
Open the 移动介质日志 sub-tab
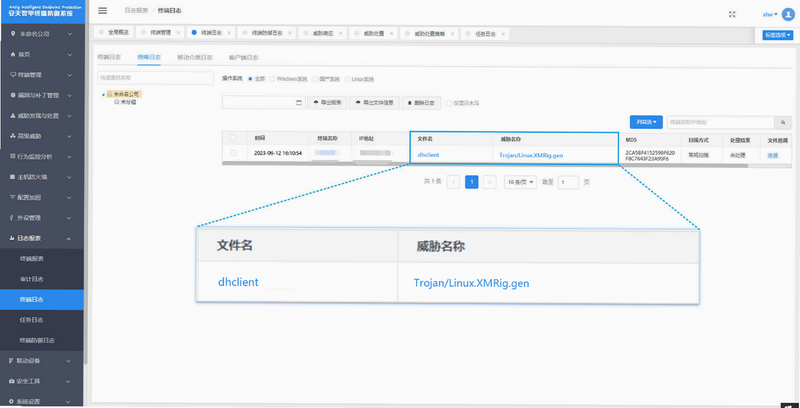point(195,58)
